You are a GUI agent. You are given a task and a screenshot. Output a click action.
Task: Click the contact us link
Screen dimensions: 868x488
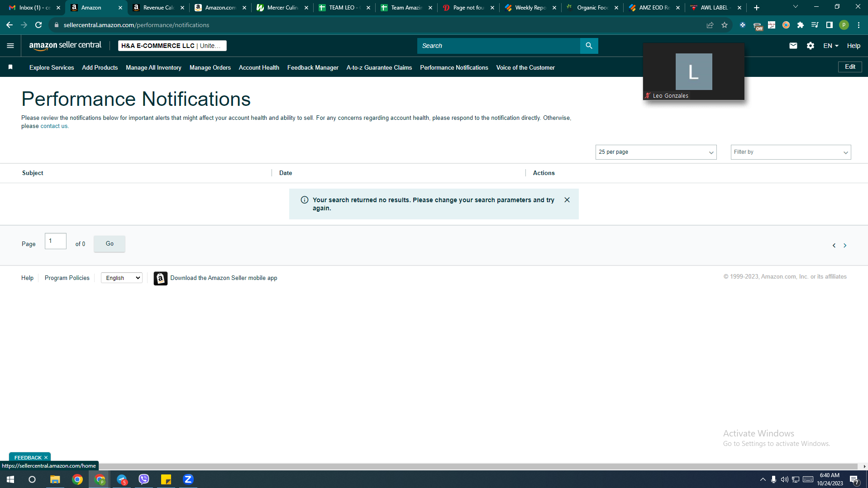[x=54, y=126]
